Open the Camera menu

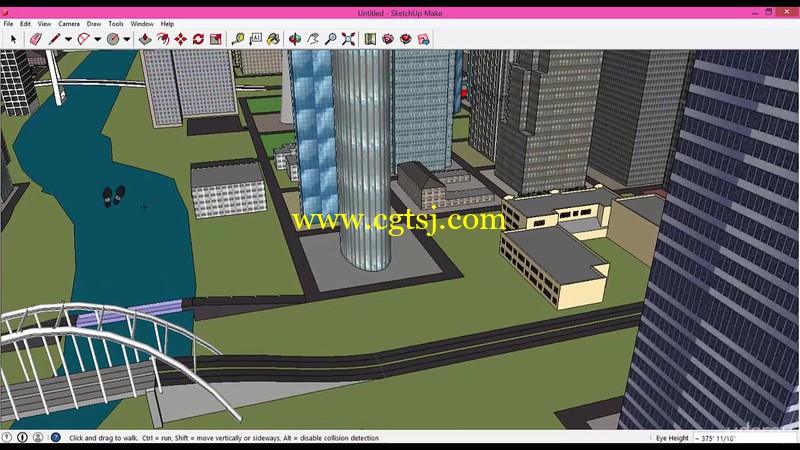point(69,24)
